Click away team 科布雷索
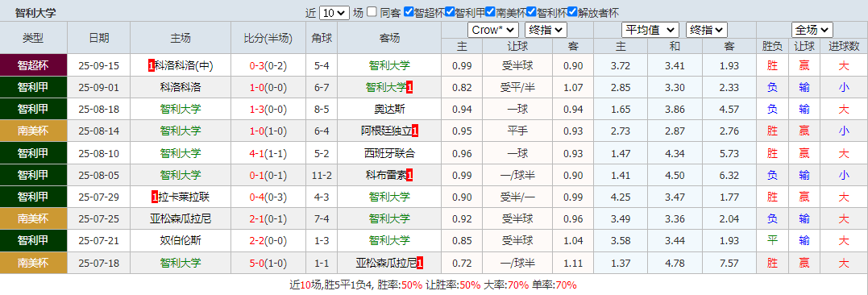The height and width of the screenshot is (295, 868). (386, 176)
